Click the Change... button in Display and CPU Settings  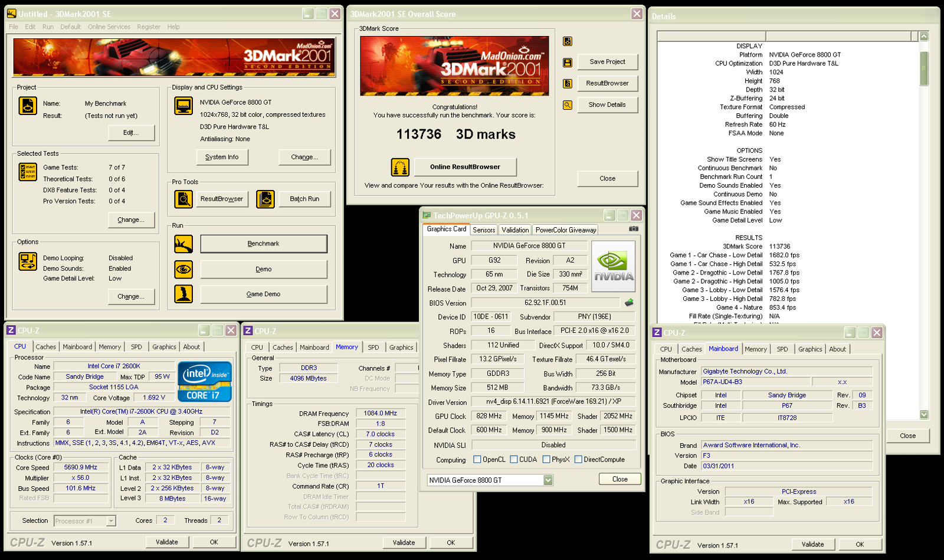304,157
